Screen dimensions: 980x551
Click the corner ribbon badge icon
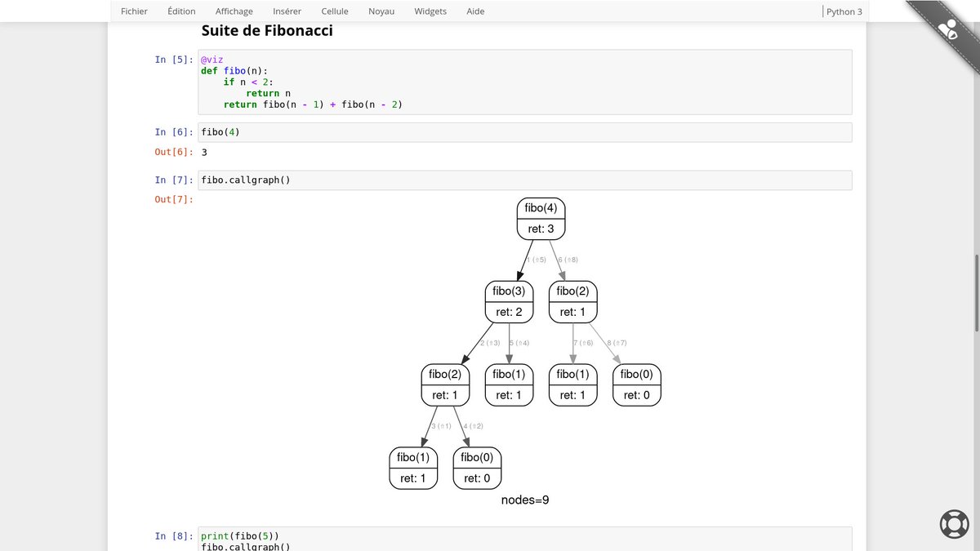point(948,30)
